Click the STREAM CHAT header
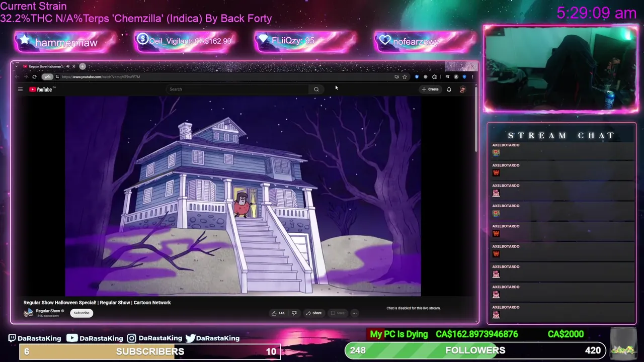644x362 pixels. click(x=561, y=136)
